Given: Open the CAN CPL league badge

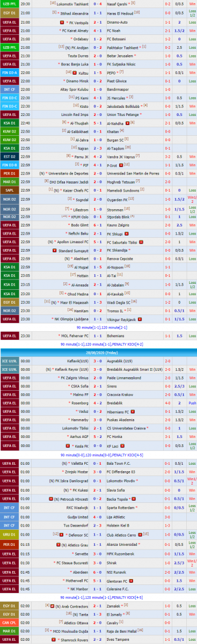Looking at the screenshot, I should pyautogui.click(x=9, y=623).
